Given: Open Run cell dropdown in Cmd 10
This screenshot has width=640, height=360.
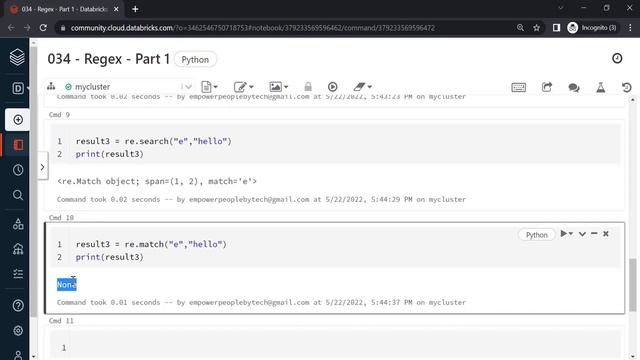Looking at the screenshot, I should [x=567, y=234].
